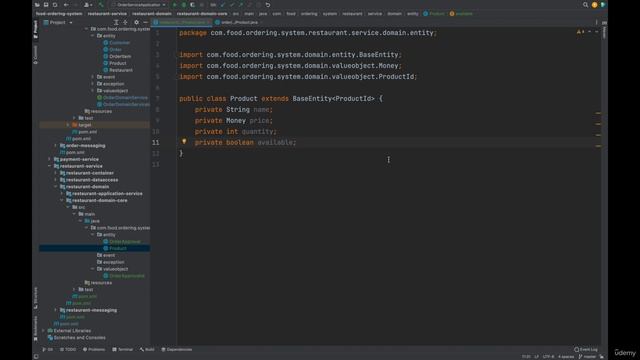
Task: Open Project panel settings gear
Action: pyautogui.click(x=136, y=22)
